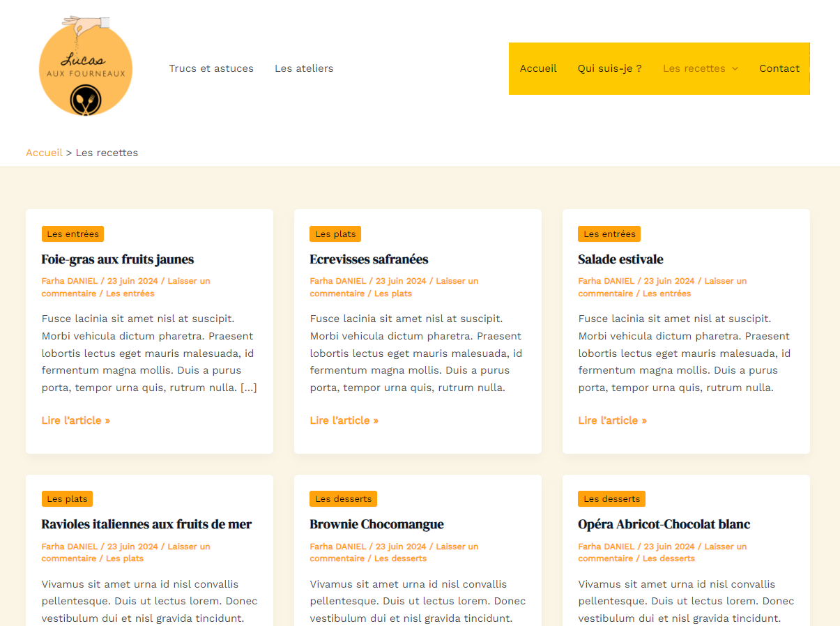This screenshot has width=840, height=626.
Task: Navigate to Accueil in yellow menu
Action: [538, 68]
